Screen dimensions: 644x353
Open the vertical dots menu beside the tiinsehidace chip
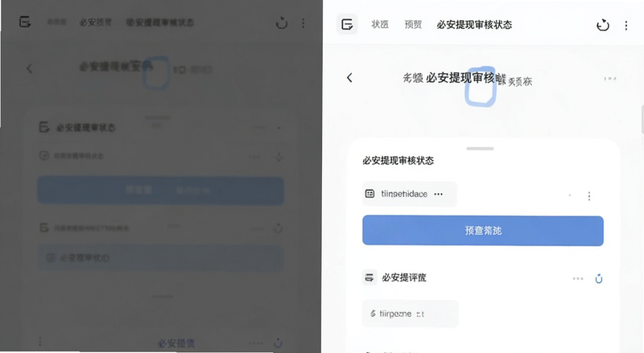(589, 196)
